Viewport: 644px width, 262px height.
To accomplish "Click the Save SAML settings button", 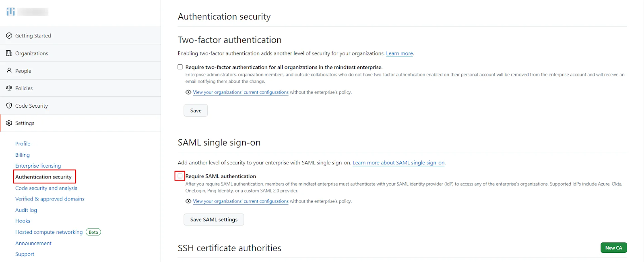I will pyautogui.click(x=214, y=219).
